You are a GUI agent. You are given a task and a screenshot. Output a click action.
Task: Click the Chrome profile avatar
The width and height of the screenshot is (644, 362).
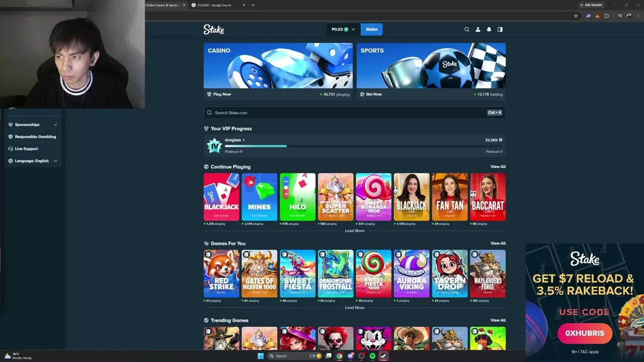[x=629, y=16]
